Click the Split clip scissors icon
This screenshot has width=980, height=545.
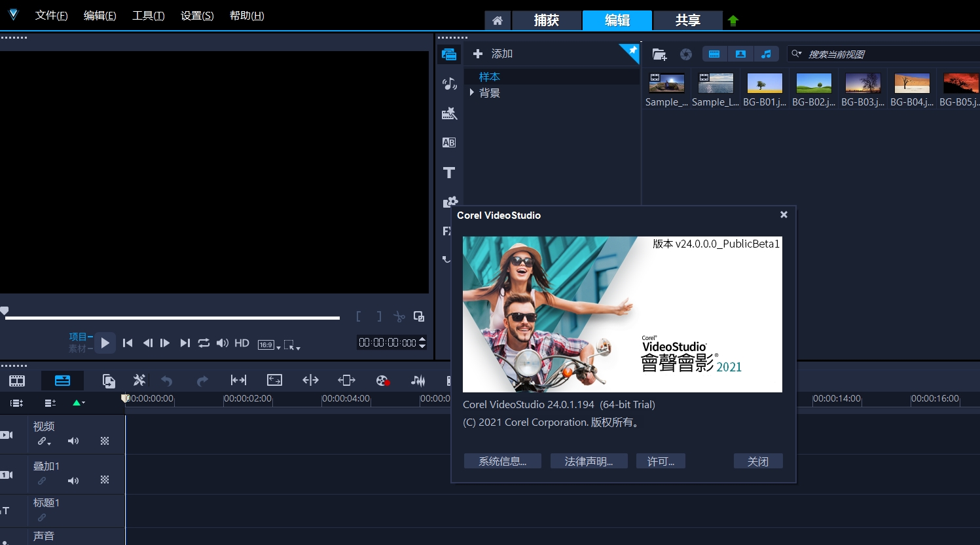point(399,317)
